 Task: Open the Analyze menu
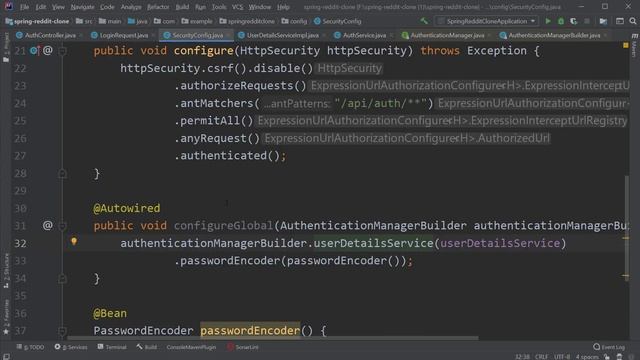click(x=131, y=7)
